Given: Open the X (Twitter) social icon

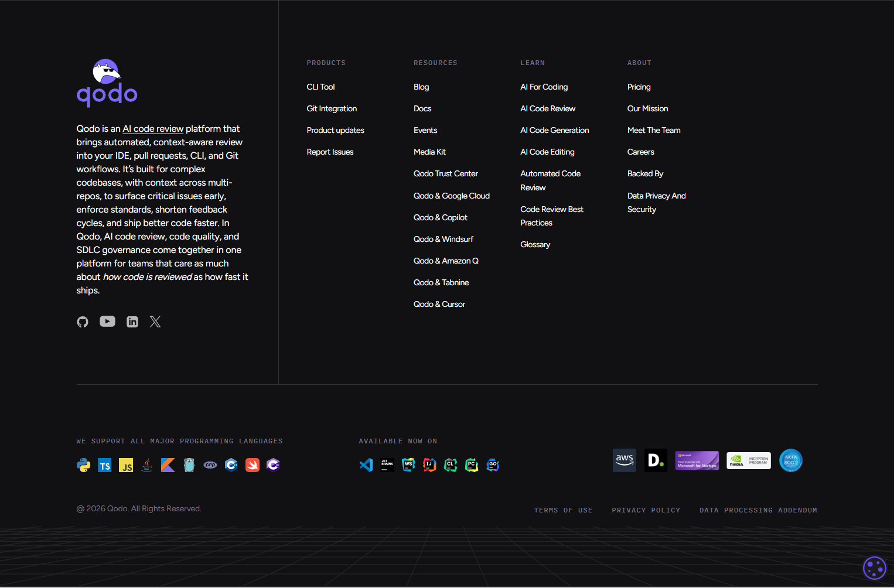Looking at the screenshot, I should pos(155,322).
